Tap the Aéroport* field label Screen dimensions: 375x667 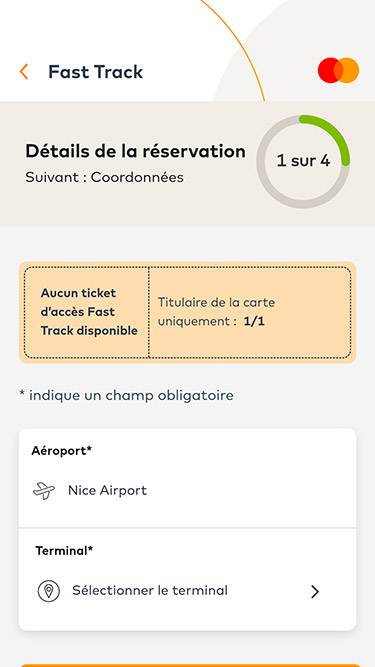tap(62, 450)
